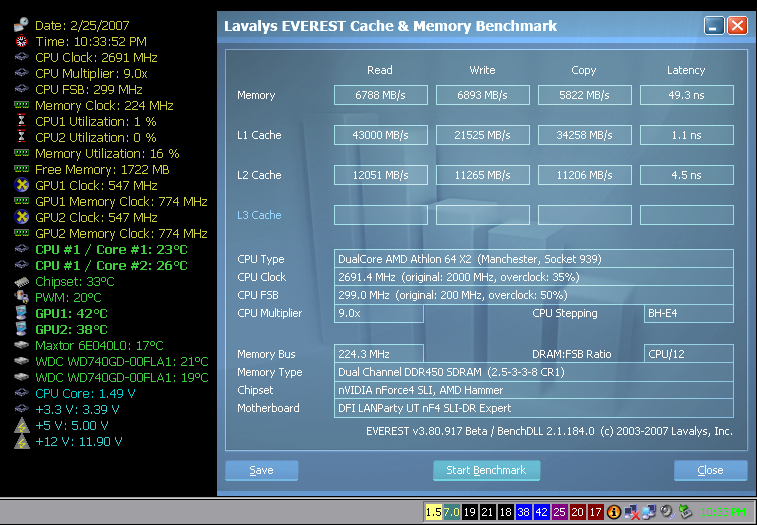Click the system tray clock

(723, 512)
